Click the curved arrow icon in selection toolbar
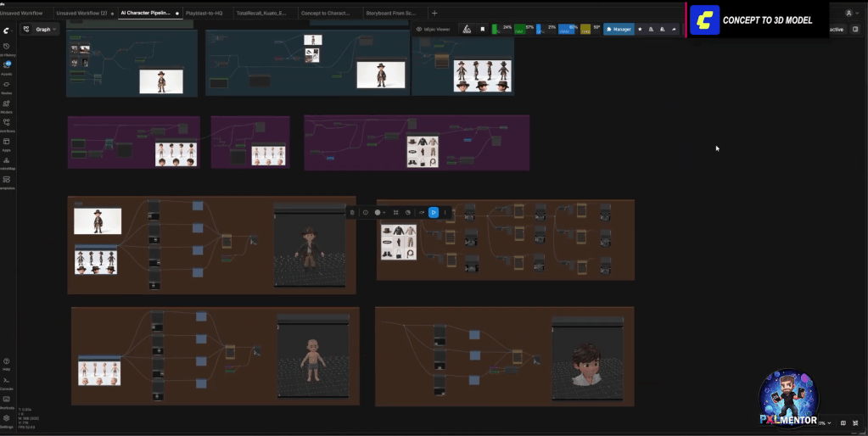868x436 pixels. tap(421, 212)
